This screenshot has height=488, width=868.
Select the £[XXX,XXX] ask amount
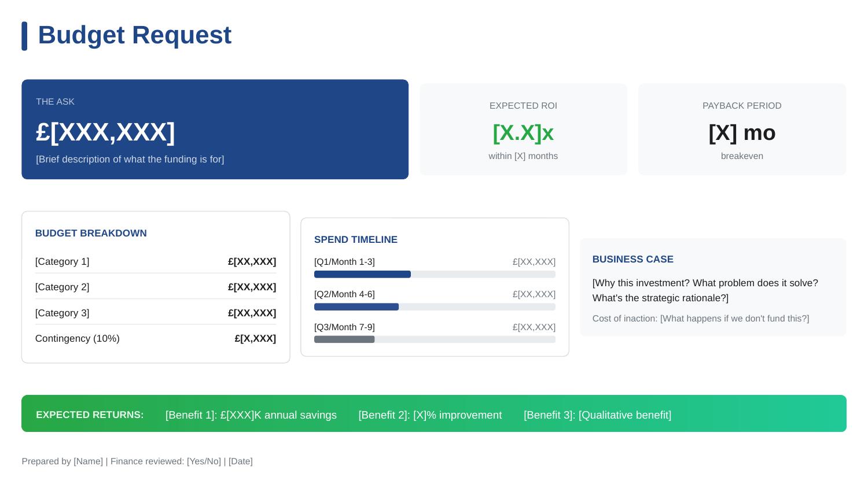point(105,132)
